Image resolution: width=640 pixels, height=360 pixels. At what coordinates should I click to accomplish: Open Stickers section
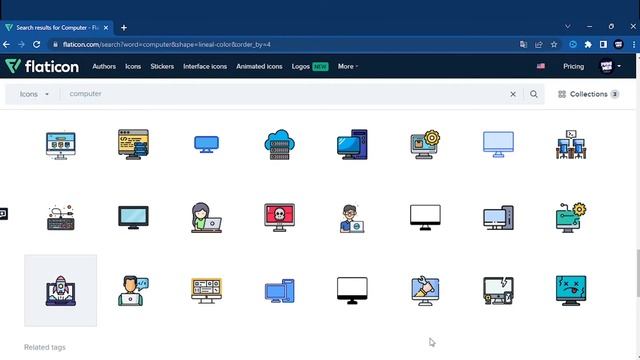pyautogui.click(x=162, y=66)
